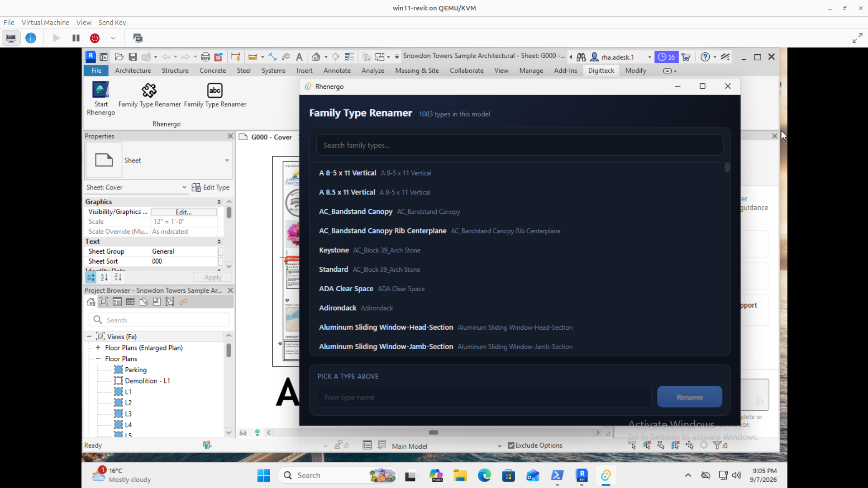
Task: Launch the Start Rhenergo tool
Action: (x=100, y=98)
